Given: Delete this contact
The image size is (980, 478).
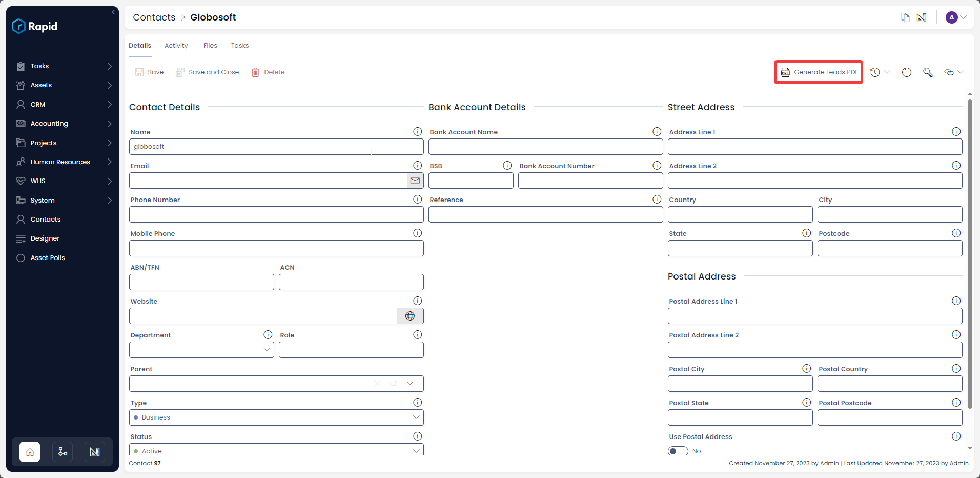Looking at the screenshot, I should [x=268, y=72].
